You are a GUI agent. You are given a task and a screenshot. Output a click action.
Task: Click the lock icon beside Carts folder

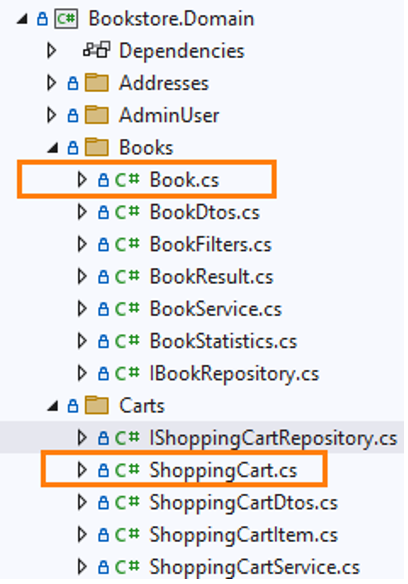[x=73, y=406]
